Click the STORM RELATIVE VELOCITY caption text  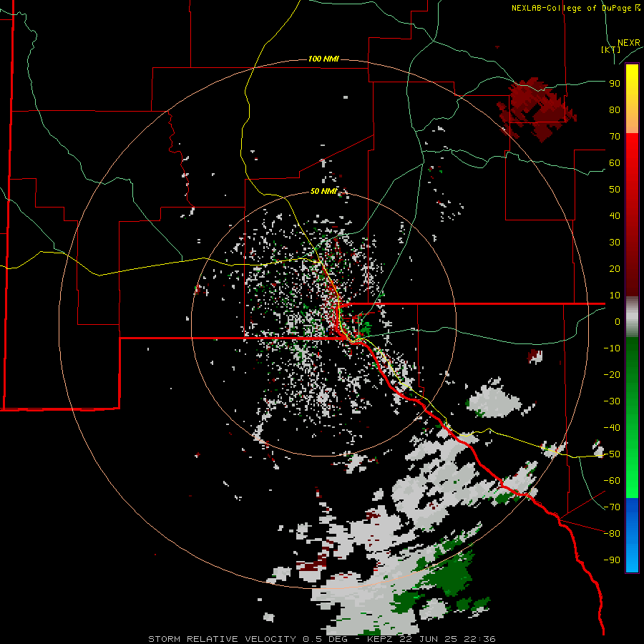coord(222,639)
